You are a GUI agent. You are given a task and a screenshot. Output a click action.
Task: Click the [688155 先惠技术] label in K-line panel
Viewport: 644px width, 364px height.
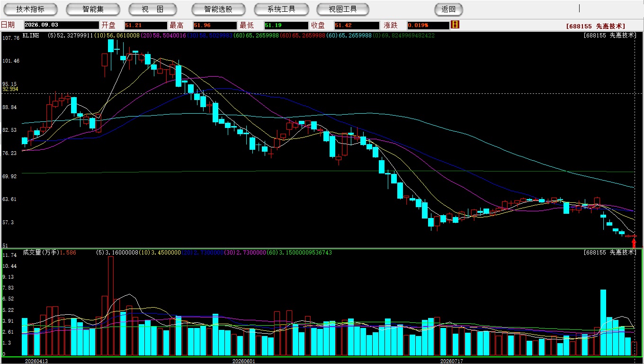click(x=609, y=36)
